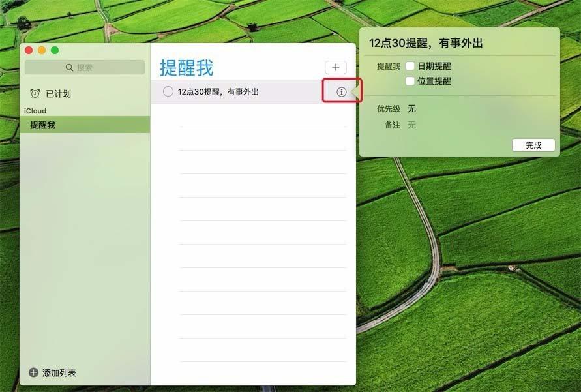This screenshot has height=392, width=581.
Task: Click the plus icon beside 添加列表
Action: [x=34, y=372]
